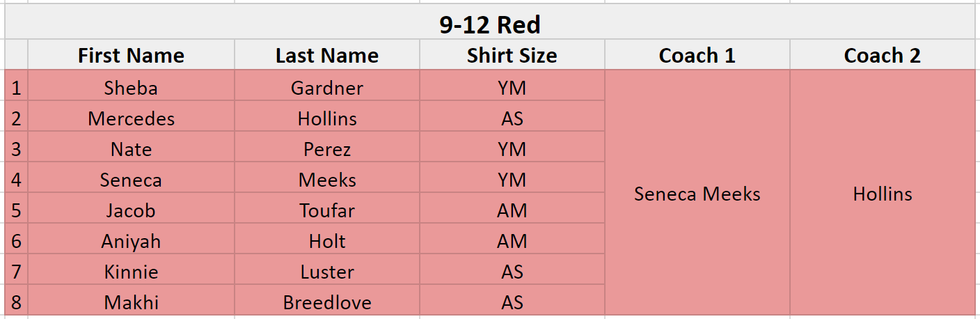Select the Shirt Size header cell
The image size is (980, 319).
tap(512, 55)
